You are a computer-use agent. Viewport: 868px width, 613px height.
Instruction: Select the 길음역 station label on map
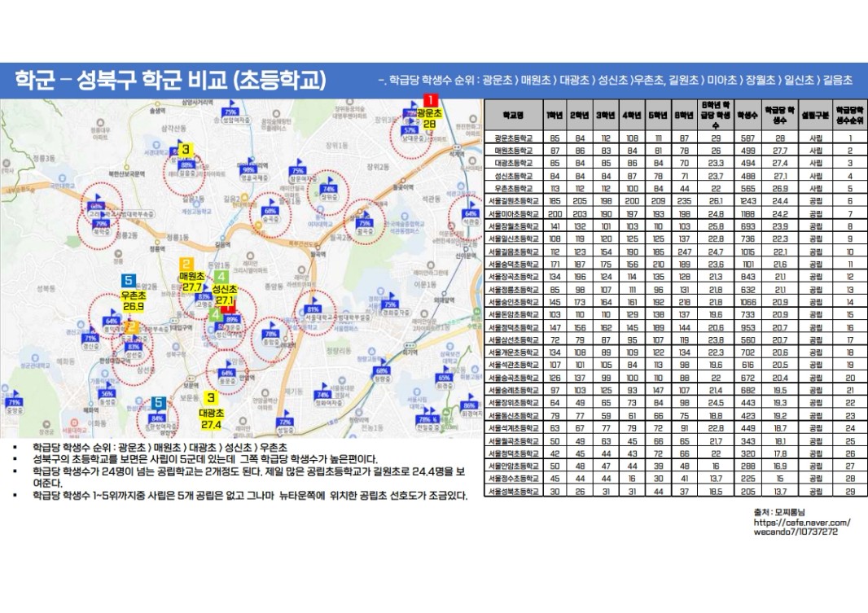[x=222, y=243]
